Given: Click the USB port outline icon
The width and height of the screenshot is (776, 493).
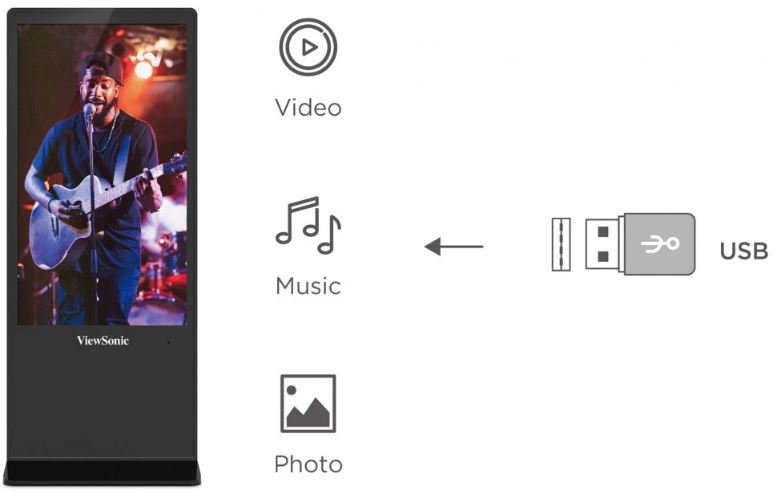Looking at the screenshot, I should click(561, 244).
